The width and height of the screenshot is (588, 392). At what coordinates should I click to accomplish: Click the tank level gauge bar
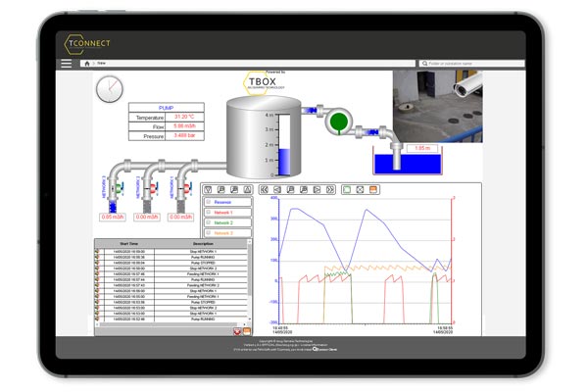click(x=284, y=145)
